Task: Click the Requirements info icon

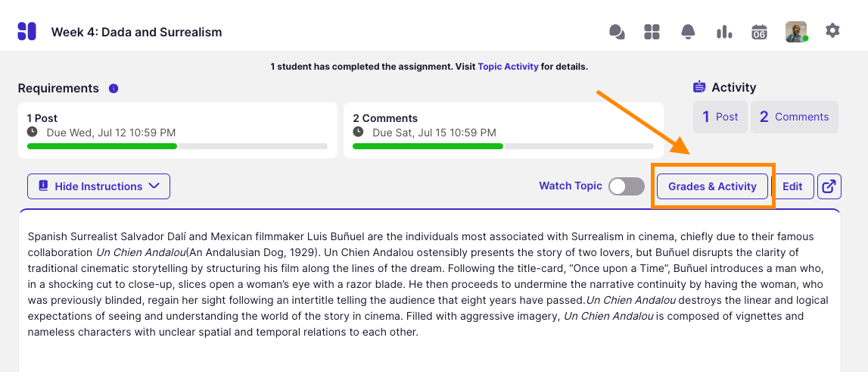Action: pyautogui.click(x=114, y=89)
